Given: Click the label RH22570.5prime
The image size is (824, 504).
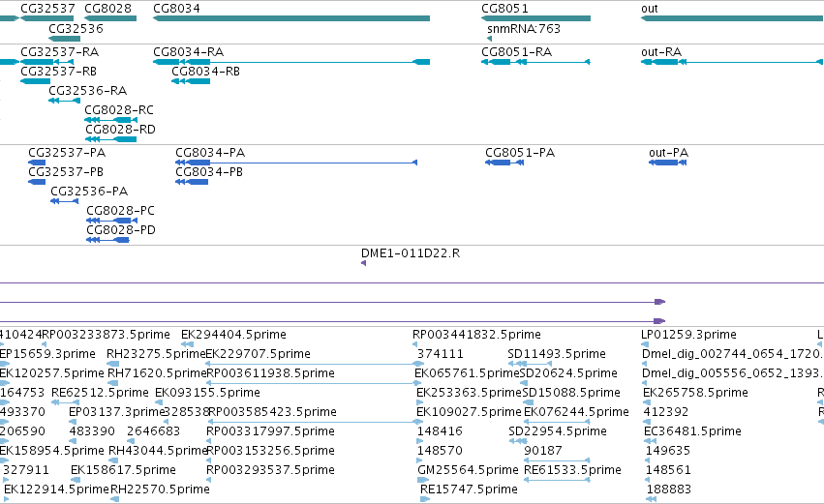Looking at the screenshot, I should tap(160, 489).
